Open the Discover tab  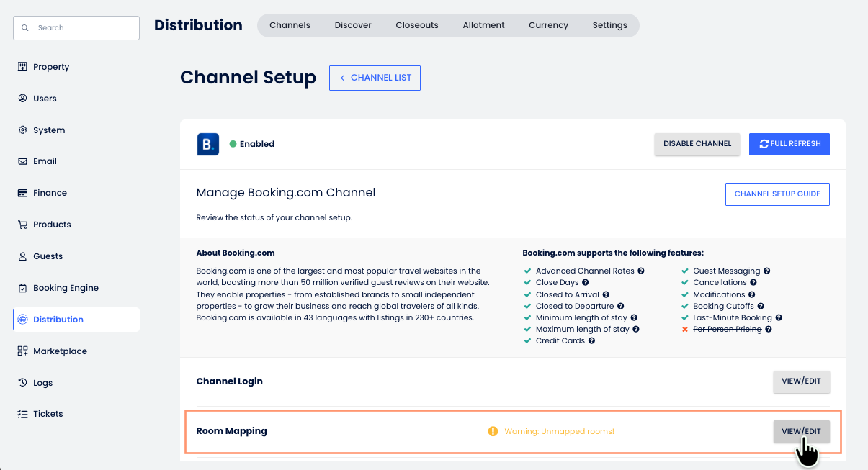click(x=353, y=25)
